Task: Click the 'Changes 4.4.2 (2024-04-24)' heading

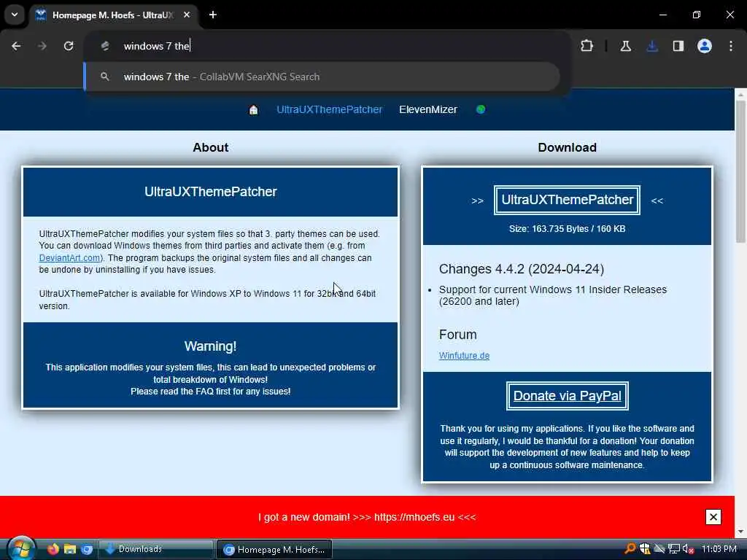Action: 521,269
